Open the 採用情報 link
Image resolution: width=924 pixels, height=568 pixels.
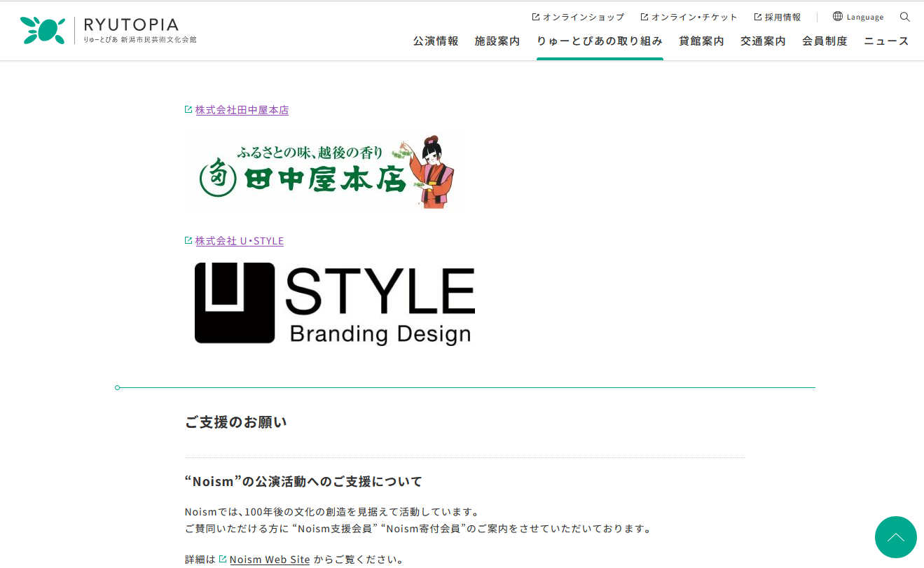pos(782,17)
